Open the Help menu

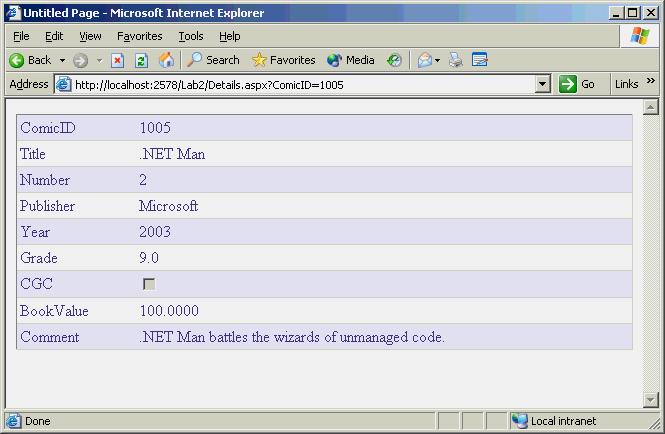[x=229, y=36]
